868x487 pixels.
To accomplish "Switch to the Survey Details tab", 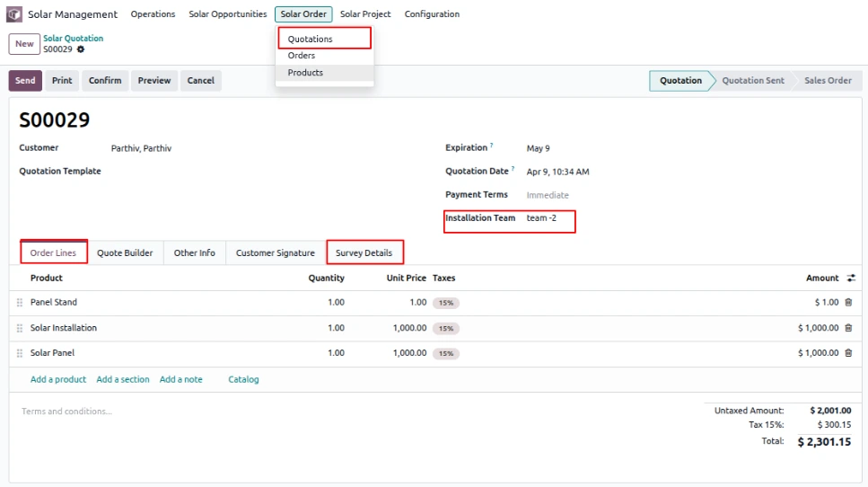I will [364, 252].
